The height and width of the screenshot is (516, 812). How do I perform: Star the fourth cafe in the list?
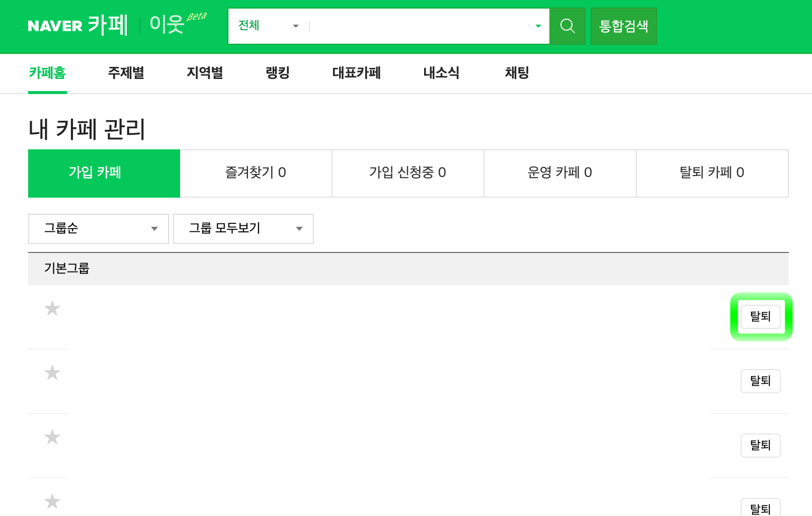tap(51, 501)
